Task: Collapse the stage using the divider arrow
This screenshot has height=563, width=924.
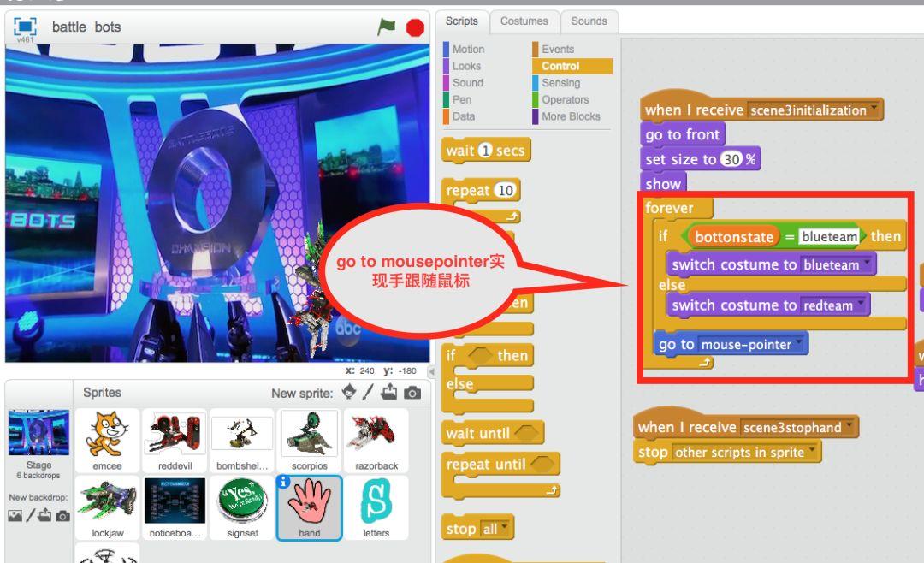Action: [x=431, y=371]
